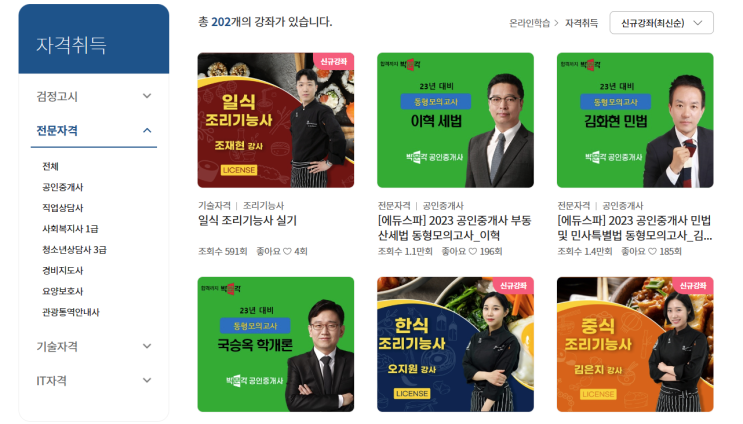Open the 신규강좌(최신순) sort dropdown
This screenshot has width=743, height=424.
point(661,23)
